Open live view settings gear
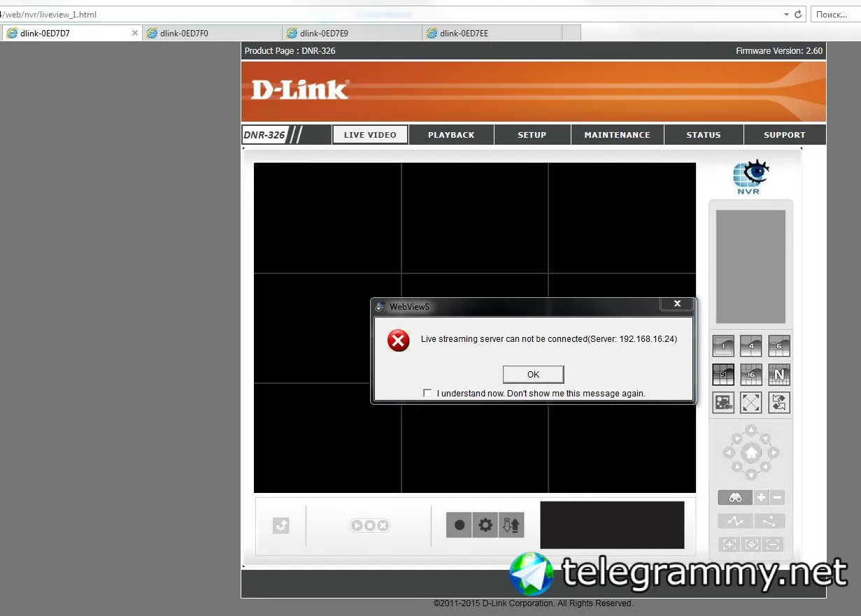The height and width of the screenshot is (616, 861). click(x=485, y=525)
